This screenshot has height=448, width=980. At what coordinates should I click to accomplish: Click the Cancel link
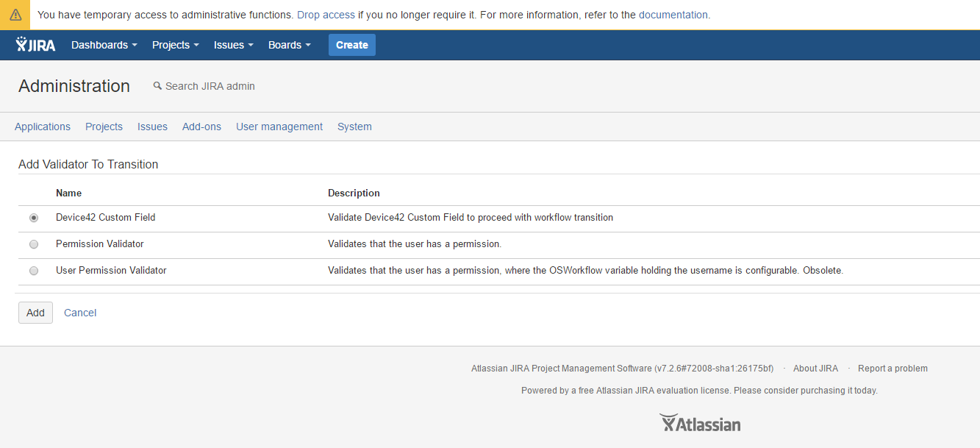coord(80,313)
